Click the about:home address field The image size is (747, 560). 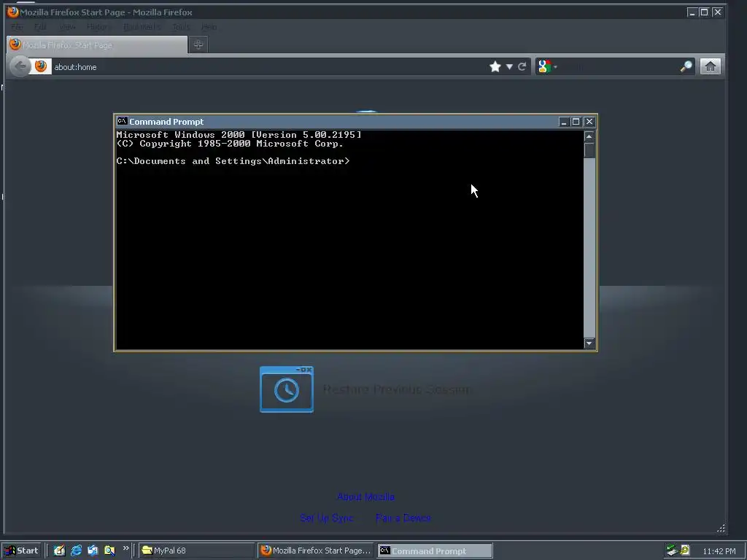(269, 66)
